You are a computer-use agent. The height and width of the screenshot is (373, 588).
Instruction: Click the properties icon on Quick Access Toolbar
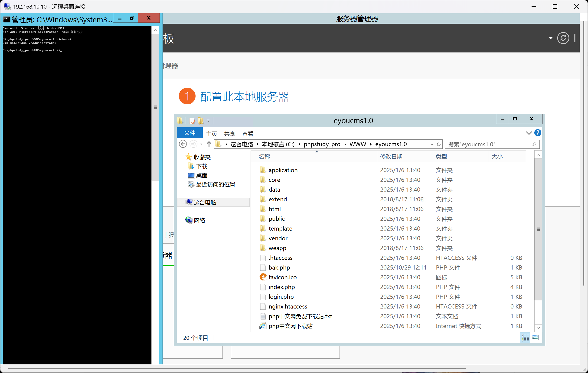[x=192, y=121]
